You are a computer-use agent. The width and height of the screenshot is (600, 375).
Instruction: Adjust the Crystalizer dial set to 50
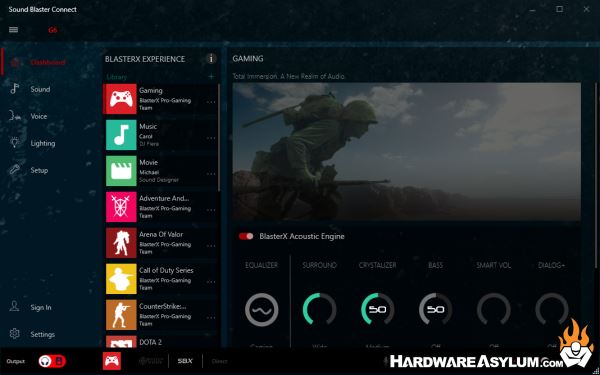click(378, 309)
